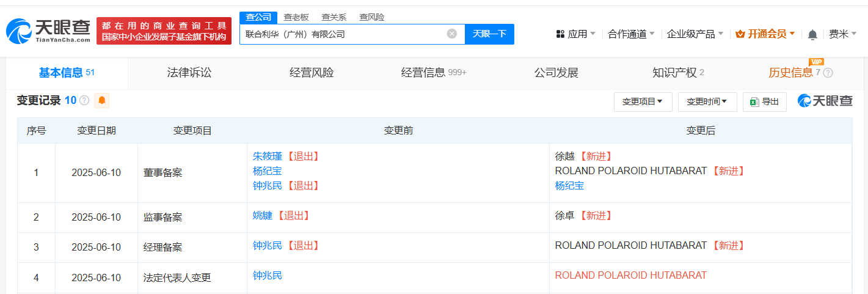The image size is (868, 294).
Task: Open the 合作通道 dropdown menu
Action: coord(631,34)
